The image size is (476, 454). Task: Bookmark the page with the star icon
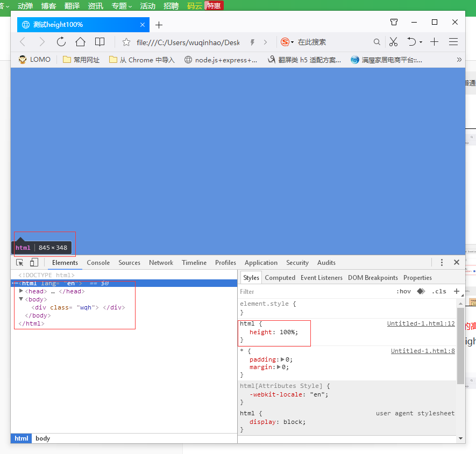click(126, 42)
